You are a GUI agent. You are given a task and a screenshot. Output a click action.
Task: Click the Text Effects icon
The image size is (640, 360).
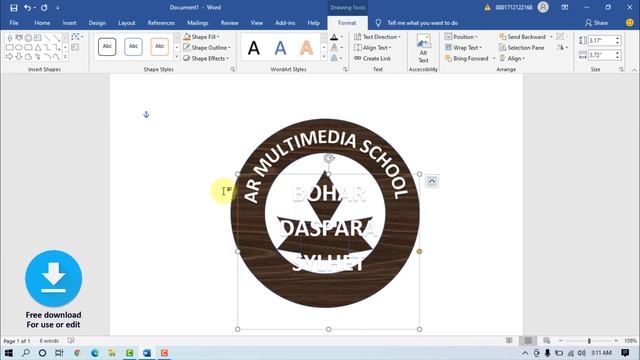[x=334, y=58]
